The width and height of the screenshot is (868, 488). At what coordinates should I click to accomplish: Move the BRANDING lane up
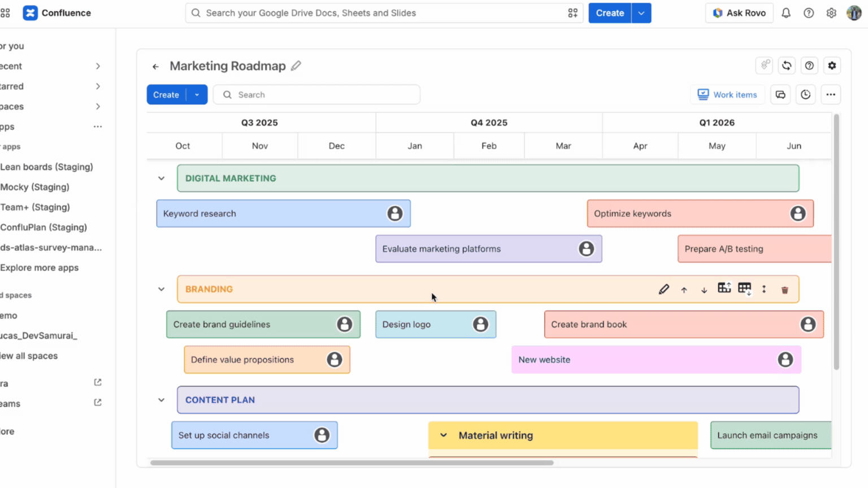(x=684, y=290)
